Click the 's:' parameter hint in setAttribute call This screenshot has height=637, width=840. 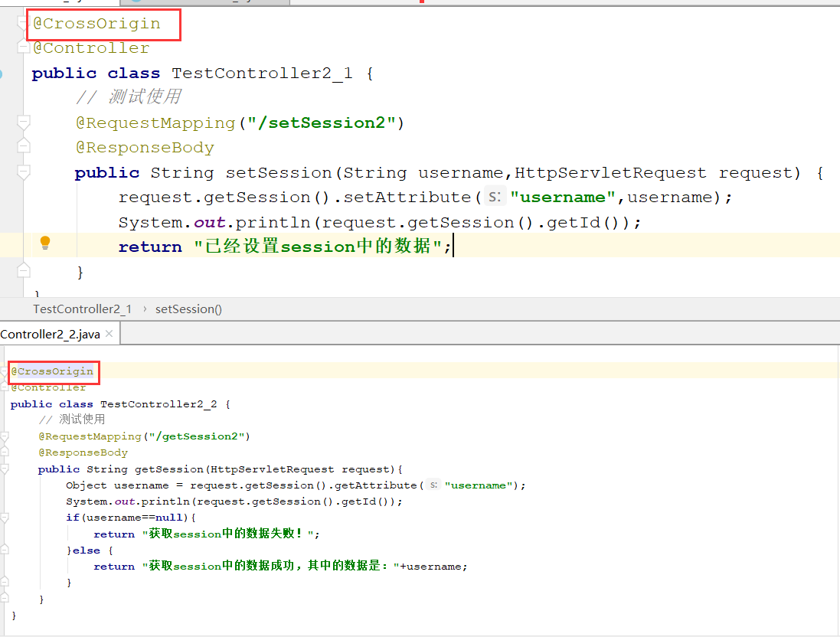click(x=495, y=197)
